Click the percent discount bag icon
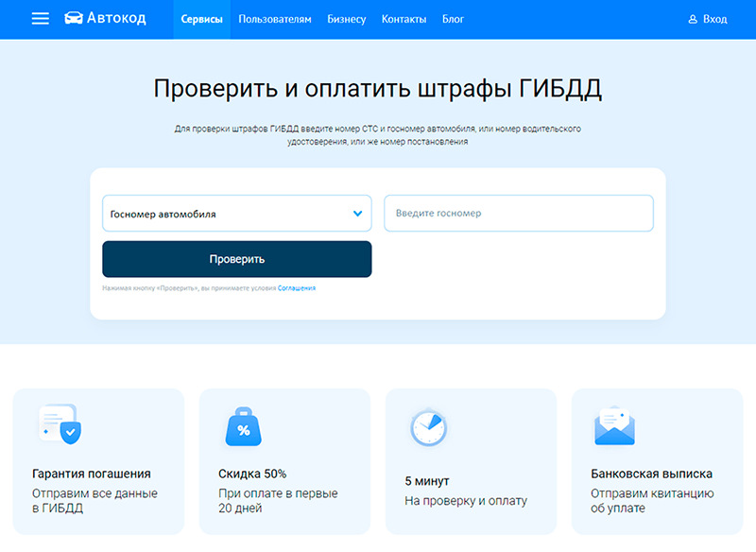This screenshot has height=552, width=756. click(243, 427)
